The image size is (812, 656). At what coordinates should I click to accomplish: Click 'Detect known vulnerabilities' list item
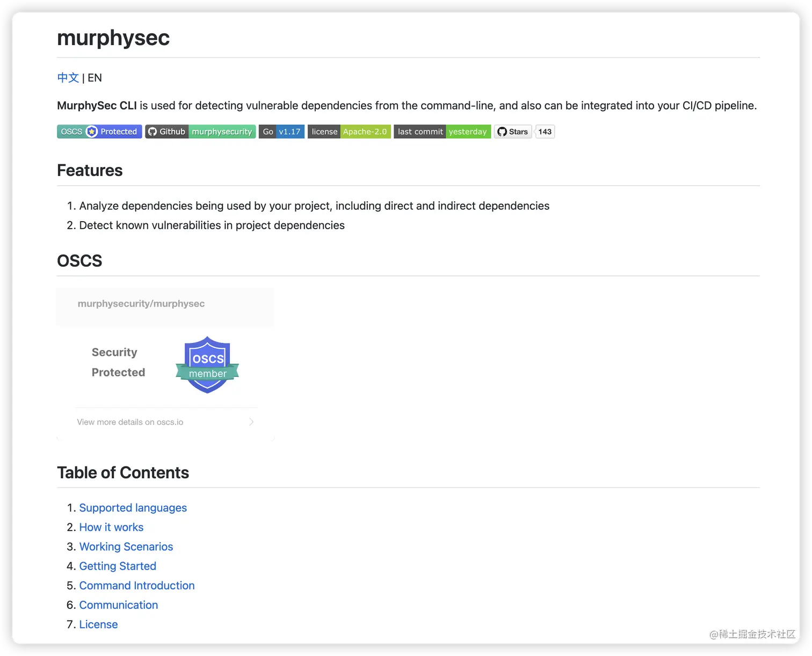click(x=212, y=225)
